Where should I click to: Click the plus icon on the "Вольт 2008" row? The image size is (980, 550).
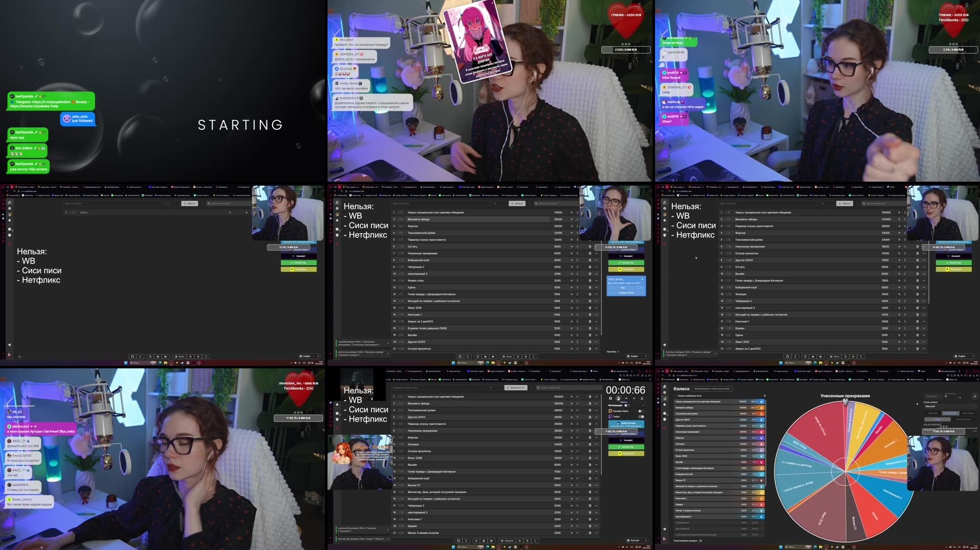coord(572,458)
